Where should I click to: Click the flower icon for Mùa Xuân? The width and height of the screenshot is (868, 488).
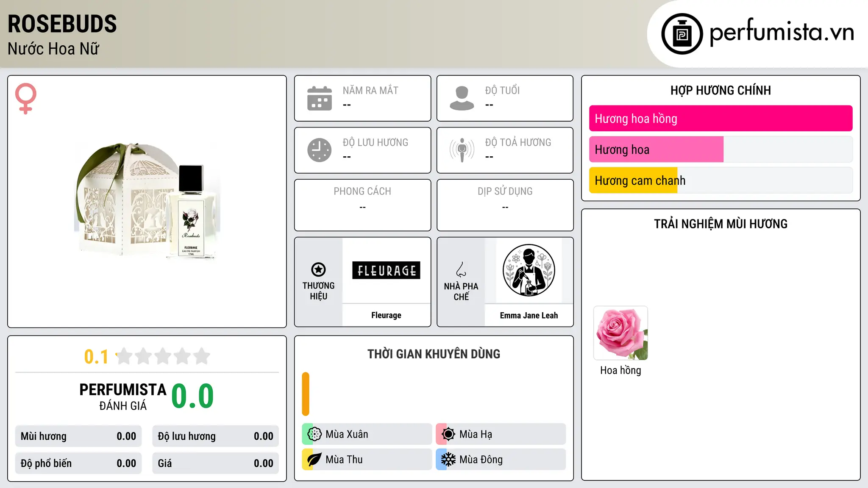(x=314, y=434)
